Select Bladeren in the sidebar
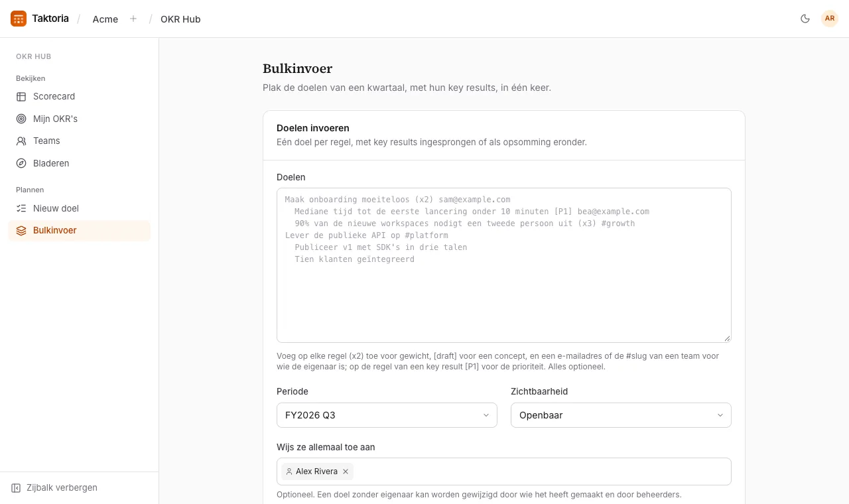The width and height of the screenshot is (849, 504). (79, 163)
